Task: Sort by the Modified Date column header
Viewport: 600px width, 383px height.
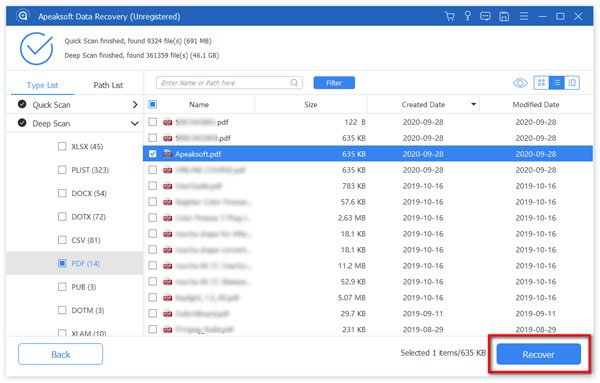Action: tap(536, 104)
